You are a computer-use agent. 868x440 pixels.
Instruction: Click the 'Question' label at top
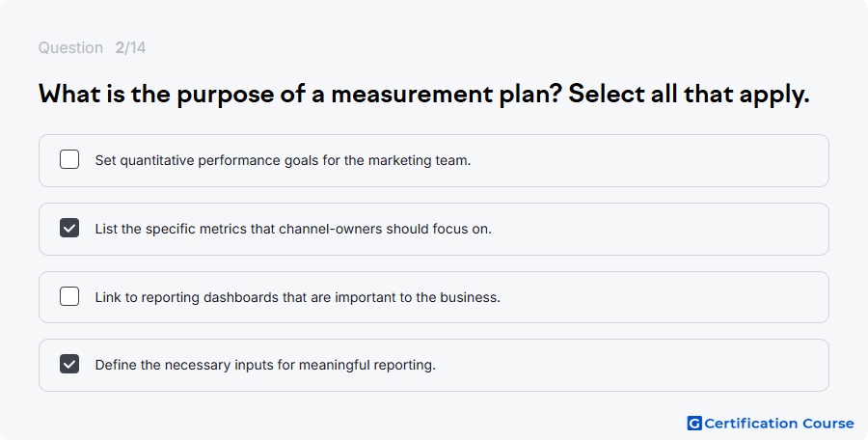70,47
